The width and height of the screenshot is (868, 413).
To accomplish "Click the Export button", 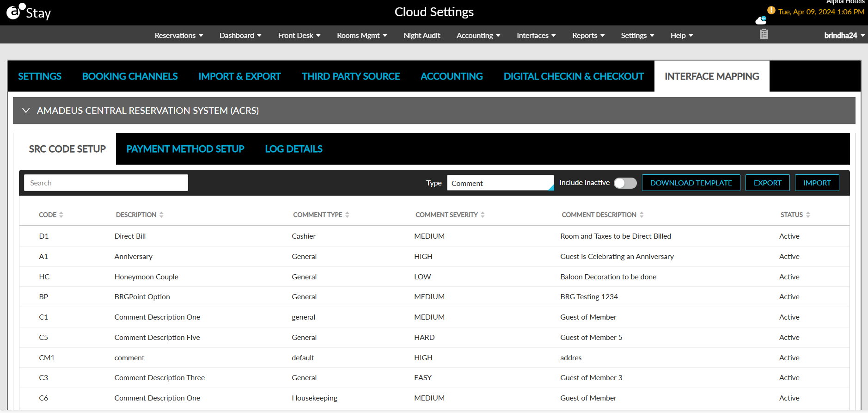I will pos(767,183).
